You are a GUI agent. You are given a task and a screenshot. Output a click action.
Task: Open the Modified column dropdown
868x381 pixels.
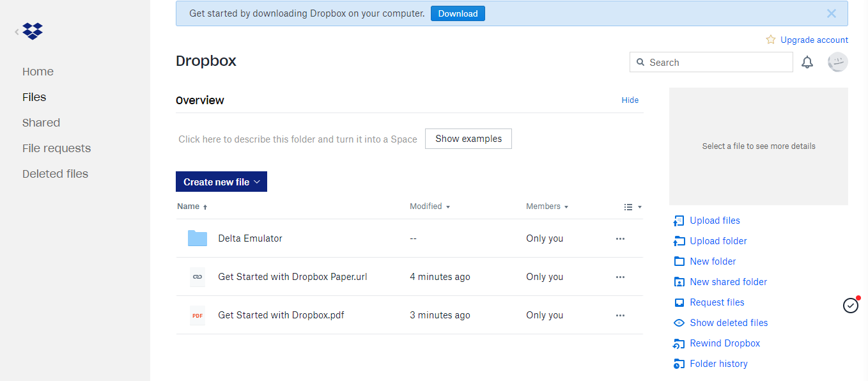[430, 206]
